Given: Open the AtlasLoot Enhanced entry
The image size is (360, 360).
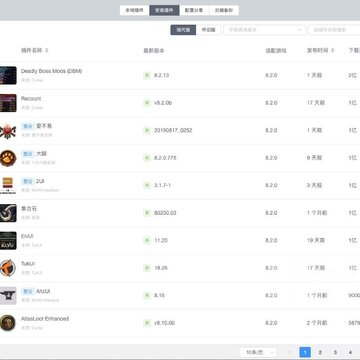Looking at the screenshot, I should pyautogui.click(x=45, y=319).
